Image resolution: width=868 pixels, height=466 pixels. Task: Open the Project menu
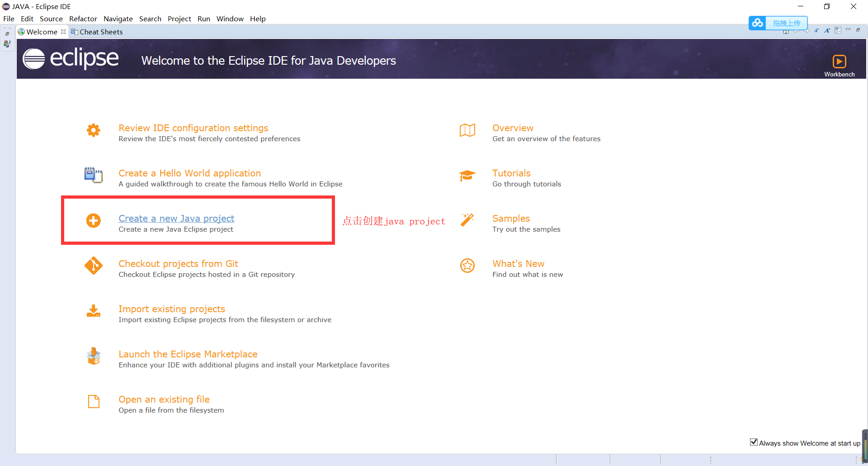click(179, 19)
